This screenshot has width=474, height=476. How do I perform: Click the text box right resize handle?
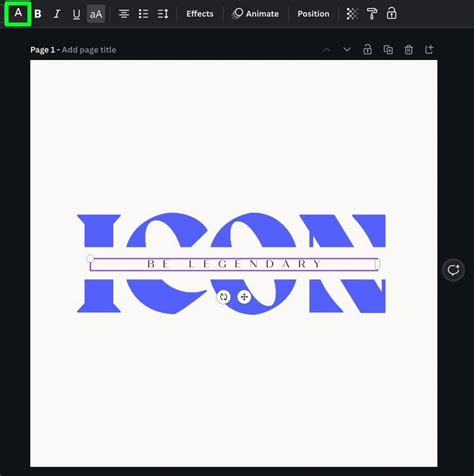377,264
